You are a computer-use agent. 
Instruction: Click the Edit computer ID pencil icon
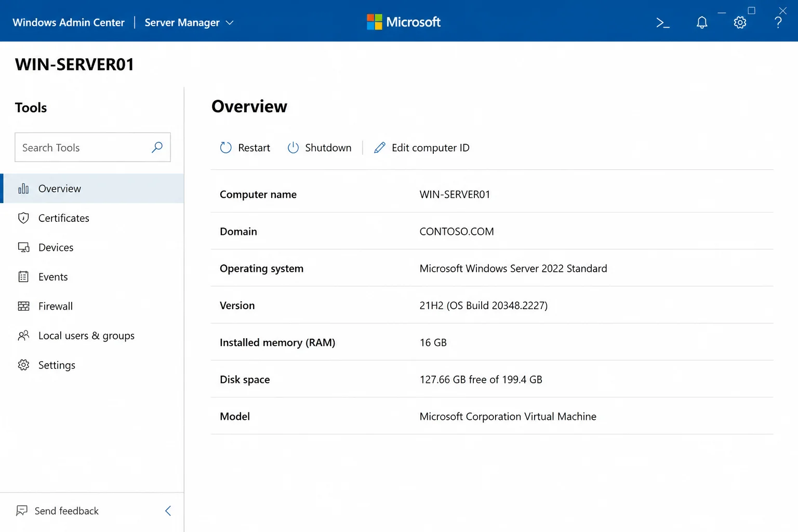[380, 148]
